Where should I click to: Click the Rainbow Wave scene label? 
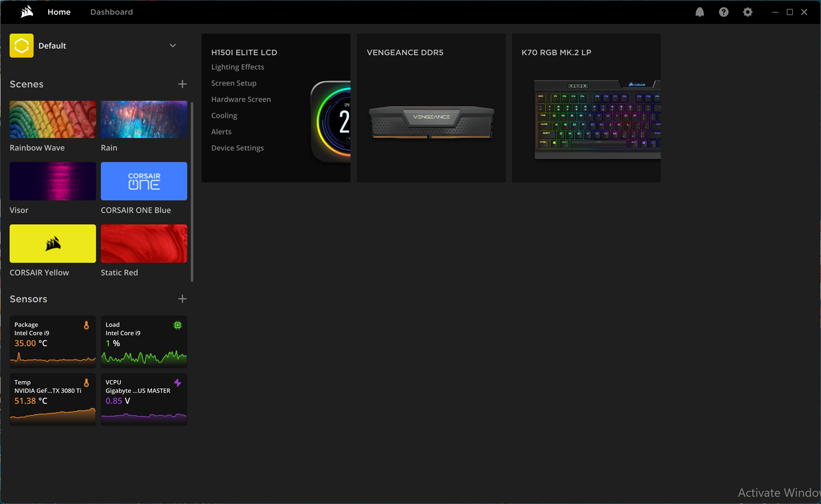tap(37, 148)
